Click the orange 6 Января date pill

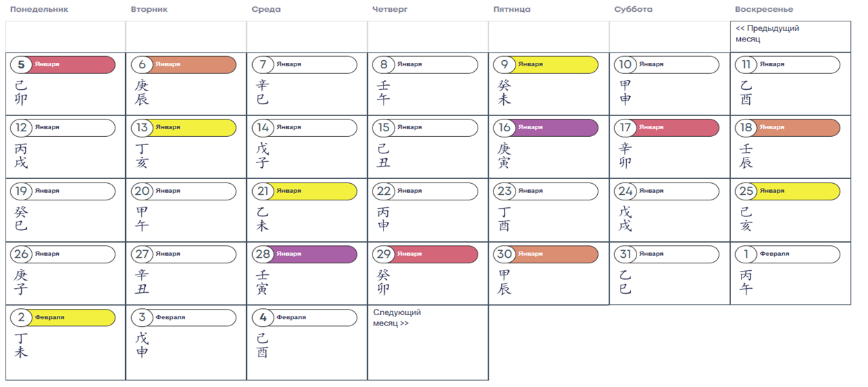(x=184, y=65)
